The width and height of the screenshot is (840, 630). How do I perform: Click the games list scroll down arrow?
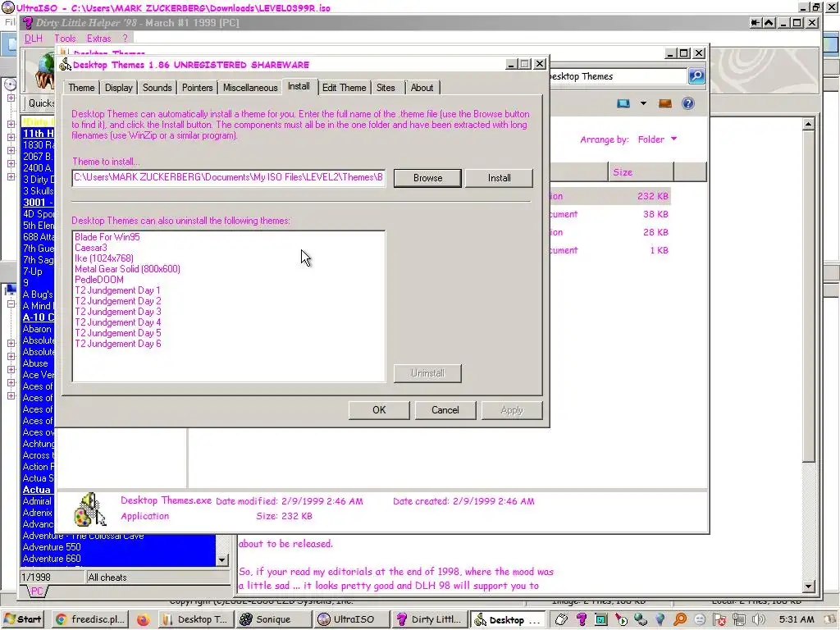click(221, 559)
